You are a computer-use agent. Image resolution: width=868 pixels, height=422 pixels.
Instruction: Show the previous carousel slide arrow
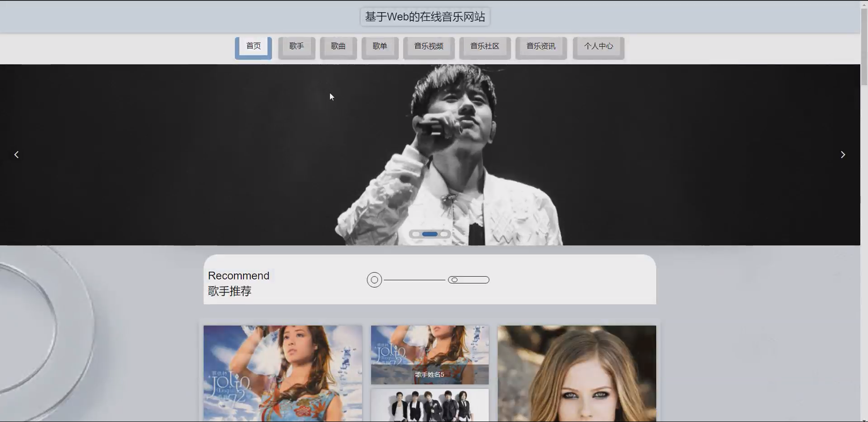pyautogui.click(x=16, y=155)
